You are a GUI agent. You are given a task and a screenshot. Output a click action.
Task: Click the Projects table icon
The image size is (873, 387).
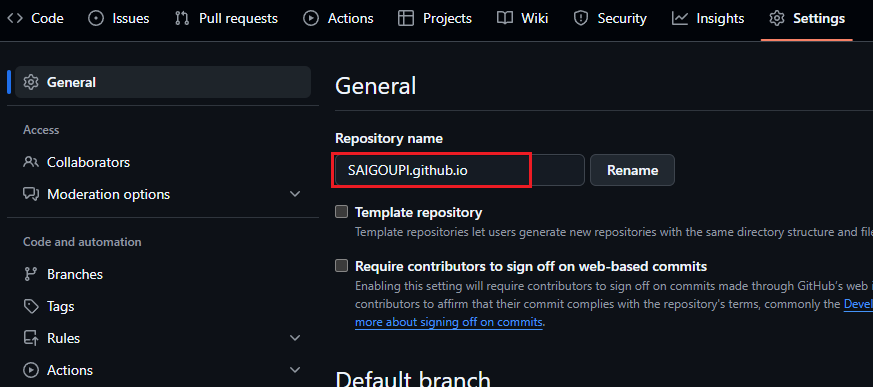(x=406, y=18)
